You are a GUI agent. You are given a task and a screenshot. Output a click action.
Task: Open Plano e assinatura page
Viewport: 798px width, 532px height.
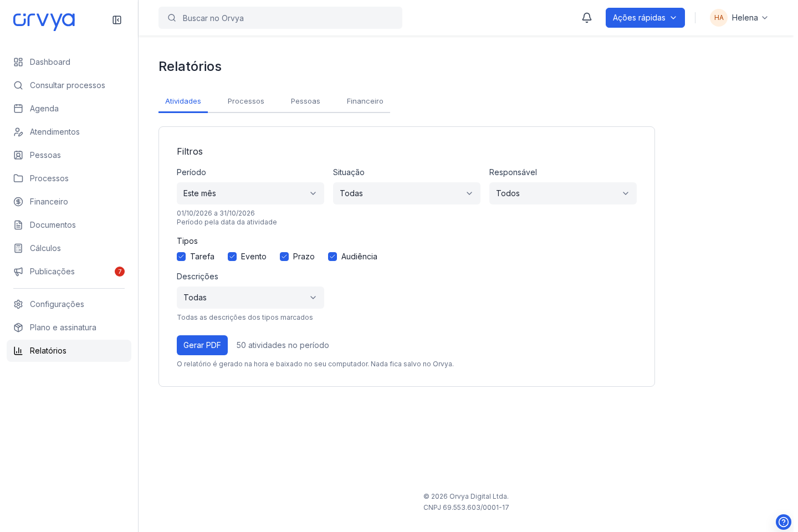coord(69,328)
